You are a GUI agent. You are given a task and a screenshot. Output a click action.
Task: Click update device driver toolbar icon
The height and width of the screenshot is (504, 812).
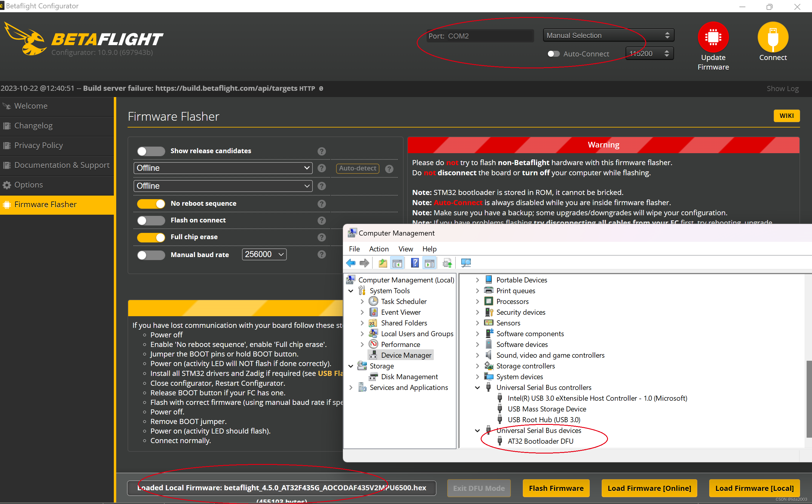click(x=447, y=263)
